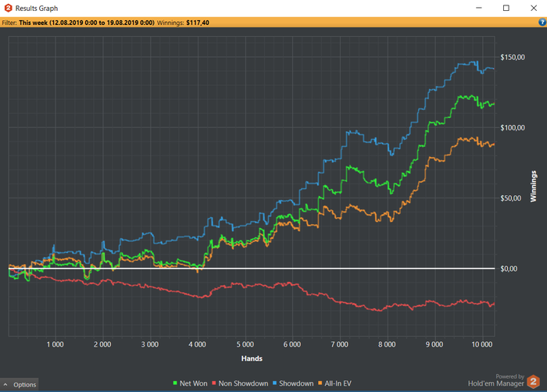Click the 8 000 hands tick label
This screenshot has height=392, width=547.
[388, 344]
